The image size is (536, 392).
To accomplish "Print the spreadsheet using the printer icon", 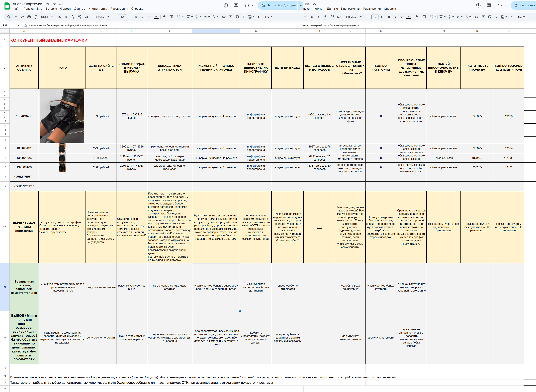I will (x=29, y=17).
